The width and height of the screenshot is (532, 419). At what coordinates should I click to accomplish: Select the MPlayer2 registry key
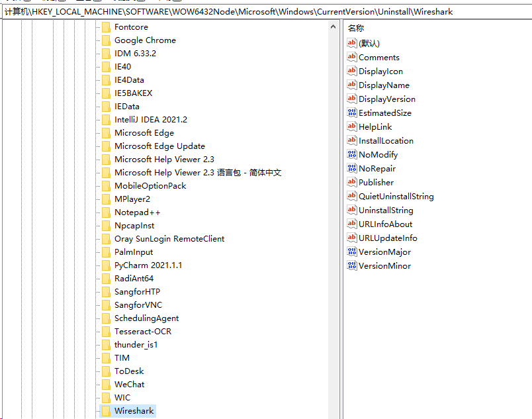tap(132, 199)
